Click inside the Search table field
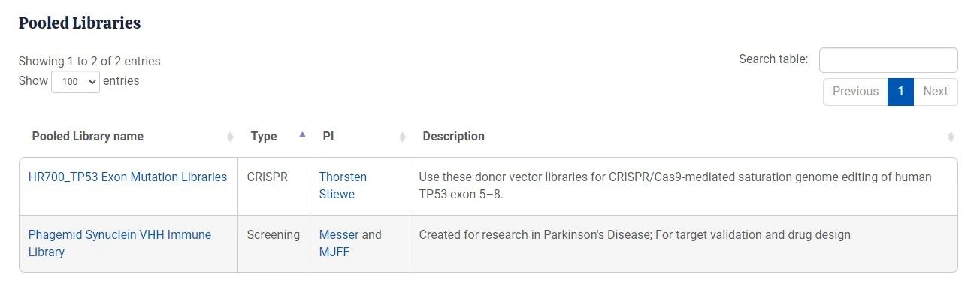Viewport: 980px width, 287px height. pos(888,60)
